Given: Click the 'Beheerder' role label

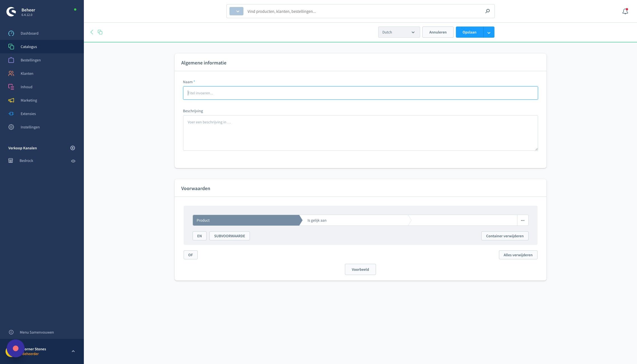Looking at the screenshot, I should pyautogui.click(x=30, y=354).
